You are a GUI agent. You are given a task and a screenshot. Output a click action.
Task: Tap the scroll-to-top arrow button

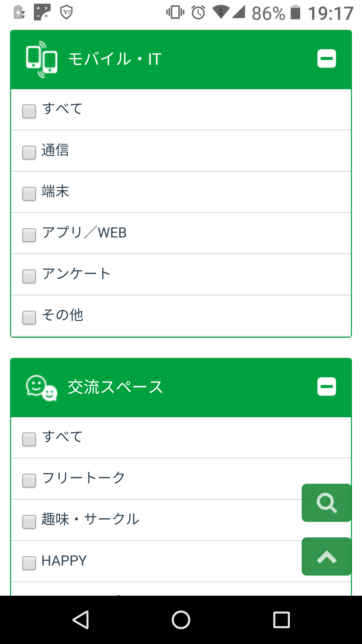(326, 556)
